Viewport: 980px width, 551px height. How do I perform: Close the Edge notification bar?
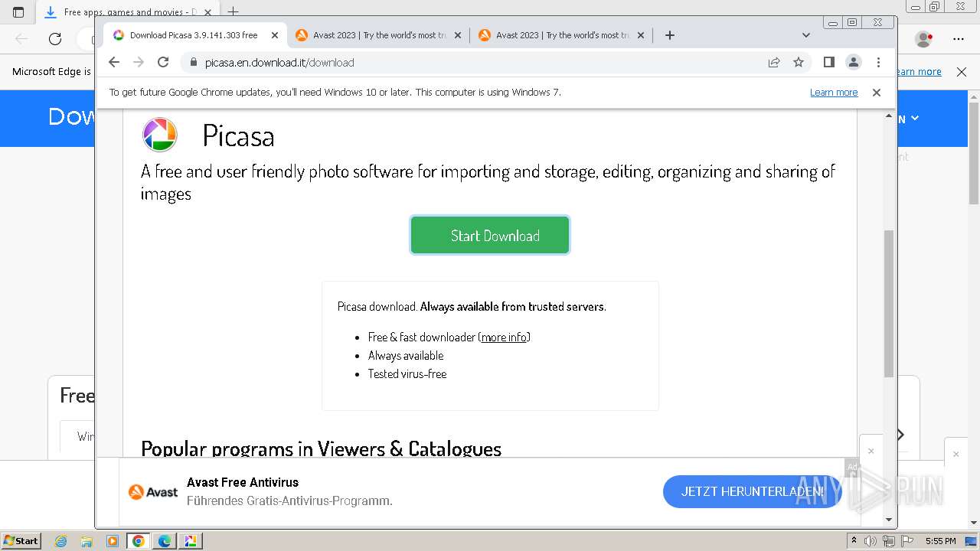[962, 72]
